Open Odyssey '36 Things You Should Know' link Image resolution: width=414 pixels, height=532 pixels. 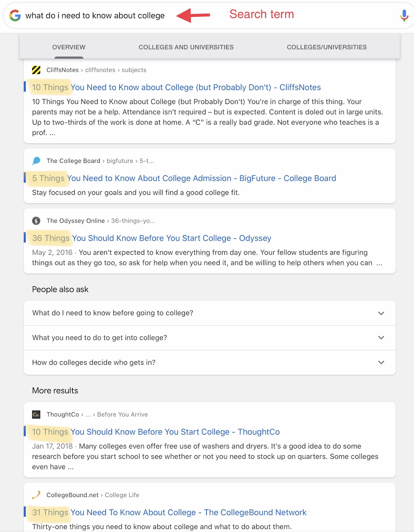pyautogui.click(x=152, y=238)
